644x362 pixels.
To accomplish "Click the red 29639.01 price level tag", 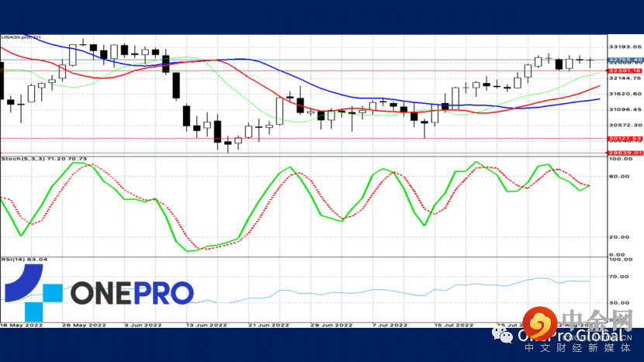I will (x=625, y=153).
